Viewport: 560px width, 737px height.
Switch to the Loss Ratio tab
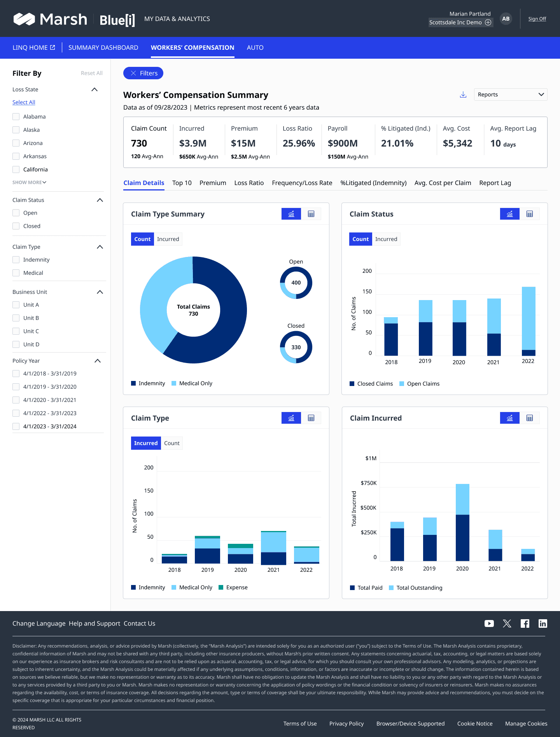pos(249,183)
